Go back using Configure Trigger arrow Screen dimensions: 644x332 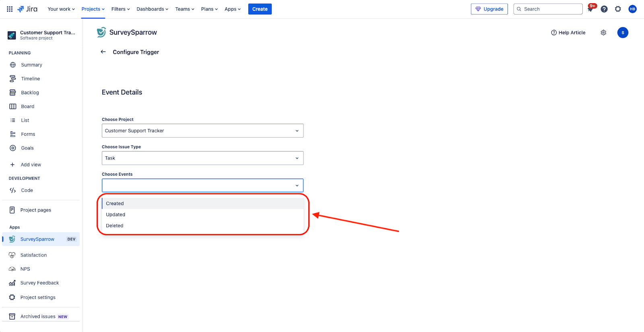(103, 52)
